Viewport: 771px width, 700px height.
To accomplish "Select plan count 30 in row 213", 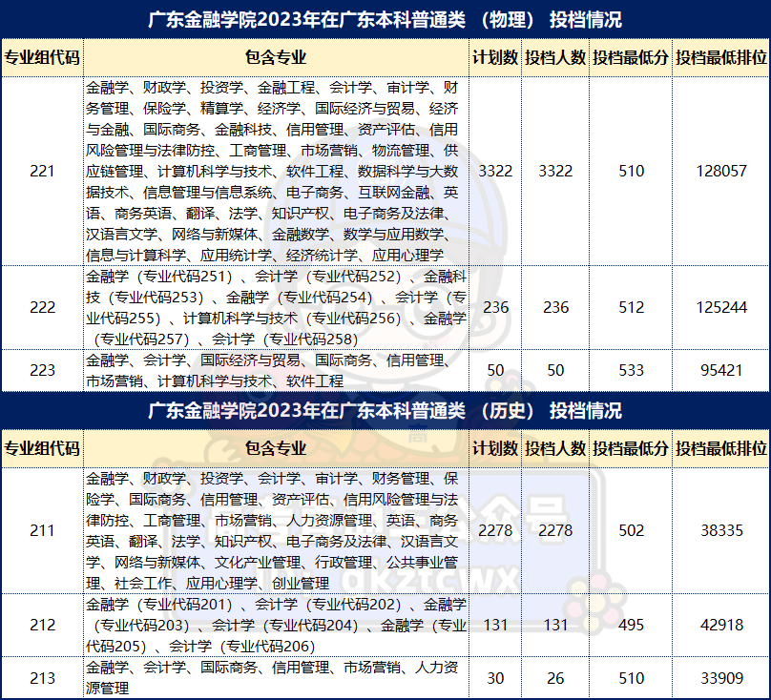I will (x=495, y=678).
